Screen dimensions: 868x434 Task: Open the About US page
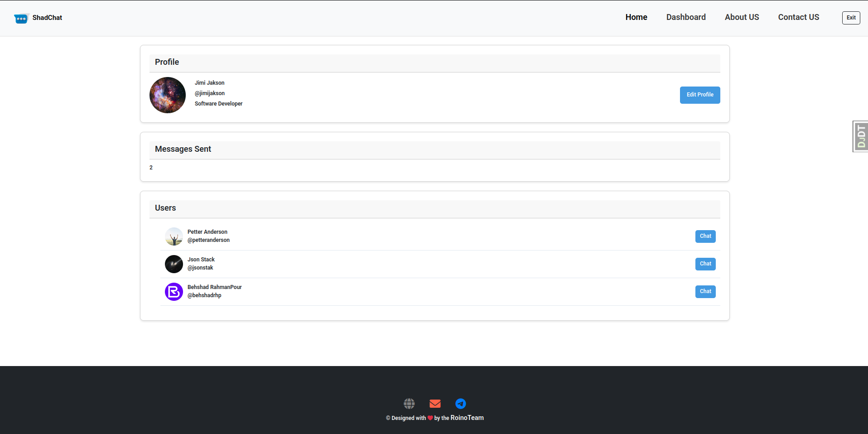coord(742,17)
